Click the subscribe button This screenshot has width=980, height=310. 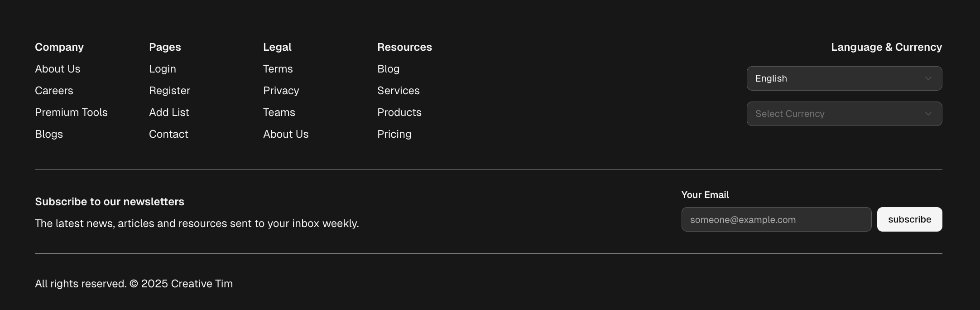click(909, 219)
